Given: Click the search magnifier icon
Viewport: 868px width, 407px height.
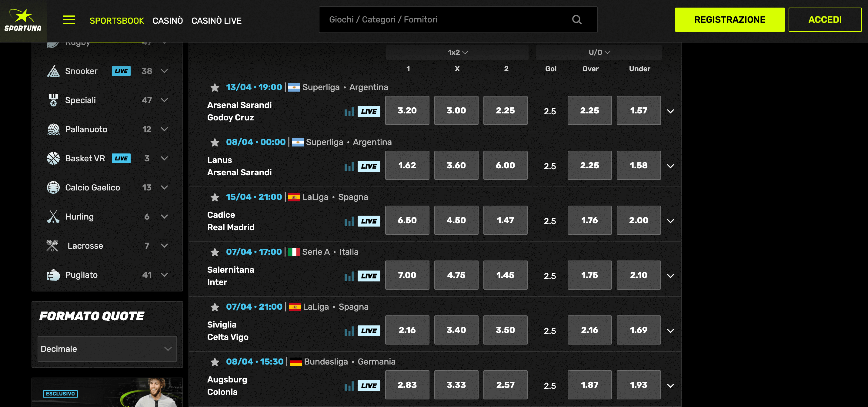Looking at the screenshot, I should click(577, 19).
